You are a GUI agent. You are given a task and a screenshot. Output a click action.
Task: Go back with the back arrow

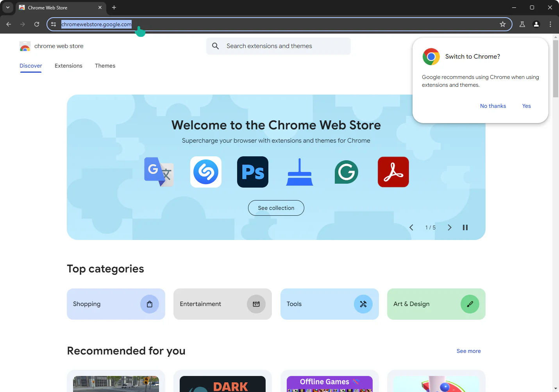9,24
